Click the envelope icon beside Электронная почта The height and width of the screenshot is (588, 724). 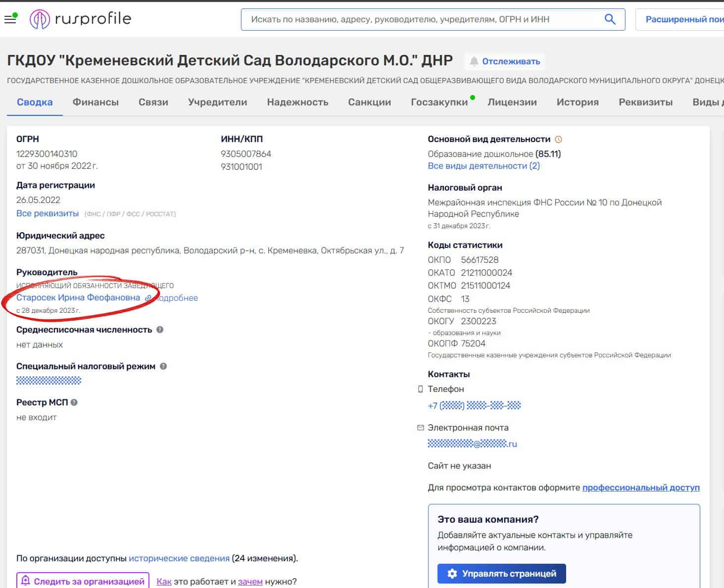(x=421, y=428)
